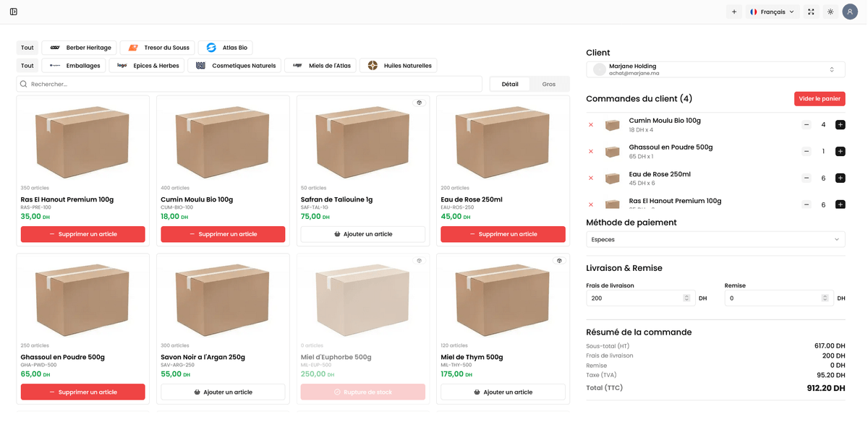The height and width of the screenshot is (427, 868).
Task: Open the Especes payment method dropdown
Action: click(x=715, y=239)
